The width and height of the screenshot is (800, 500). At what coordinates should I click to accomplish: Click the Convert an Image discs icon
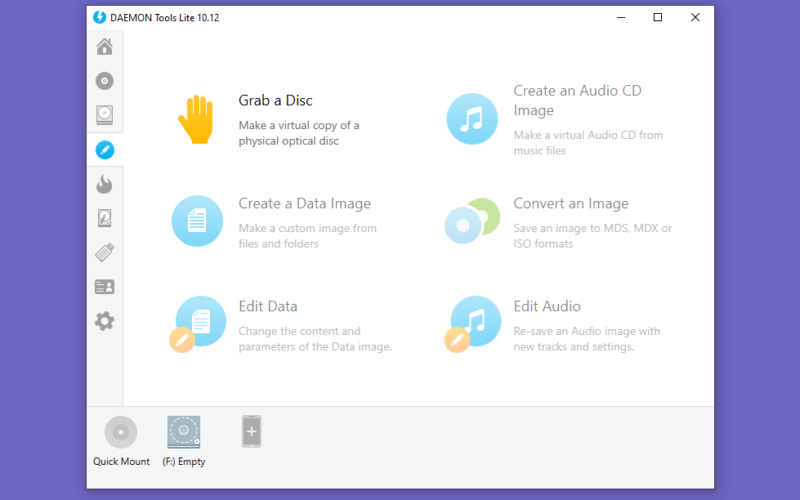[x=472, y=221]
